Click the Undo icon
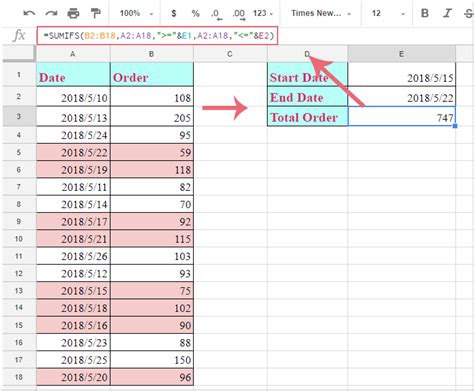Viewport: 474px width, 391px height. [29, 13]
